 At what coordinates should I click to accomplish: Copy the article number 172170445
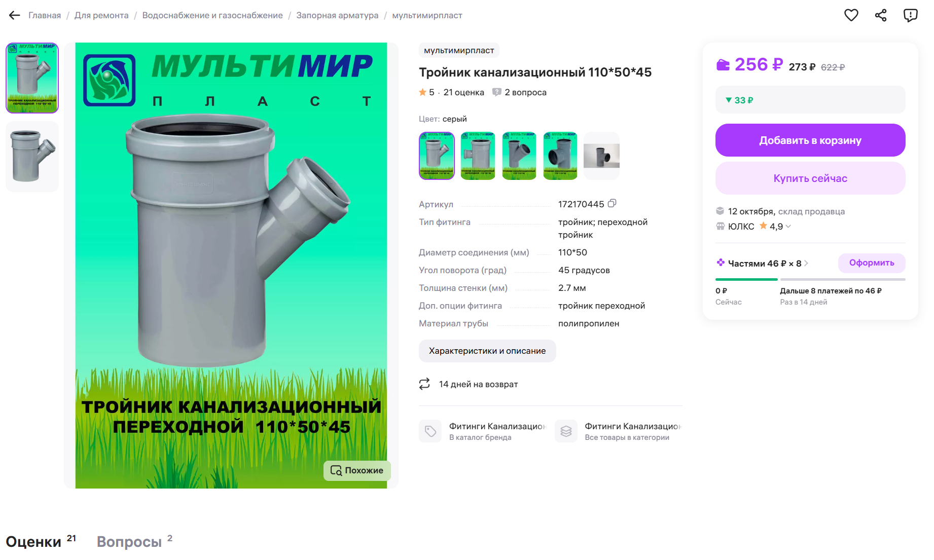[x=612, y=204]
